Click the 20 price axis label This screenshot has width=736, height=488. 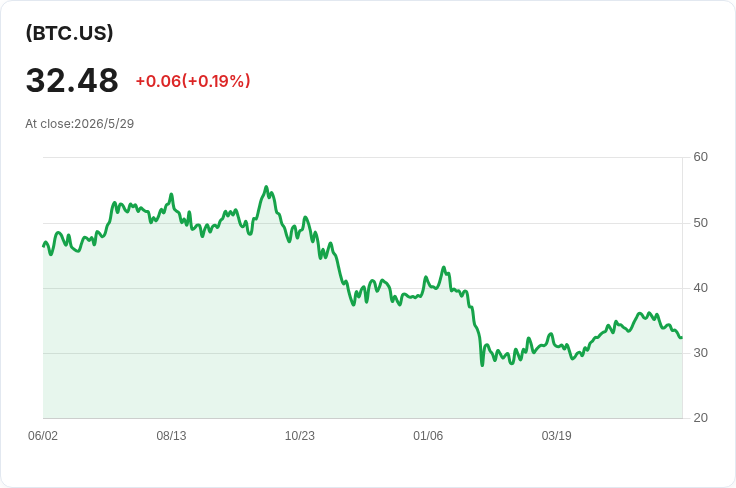pos(700,418)
